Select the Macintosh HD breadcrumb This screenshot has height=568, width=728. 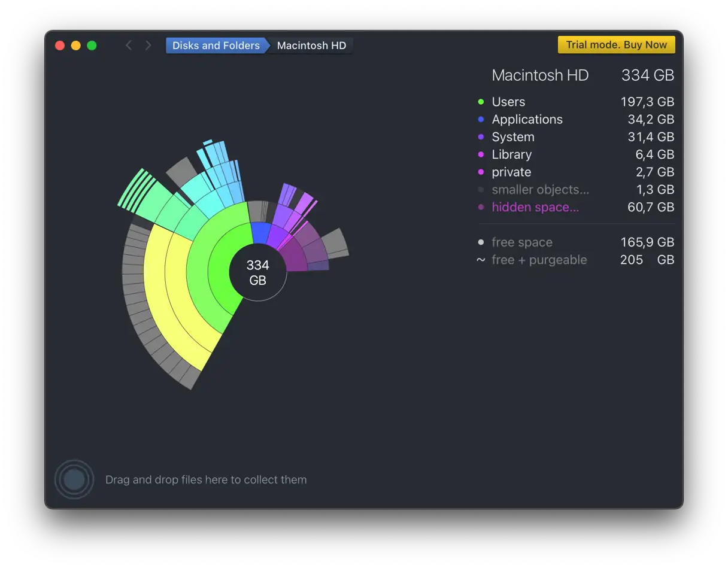pos(311,45)
